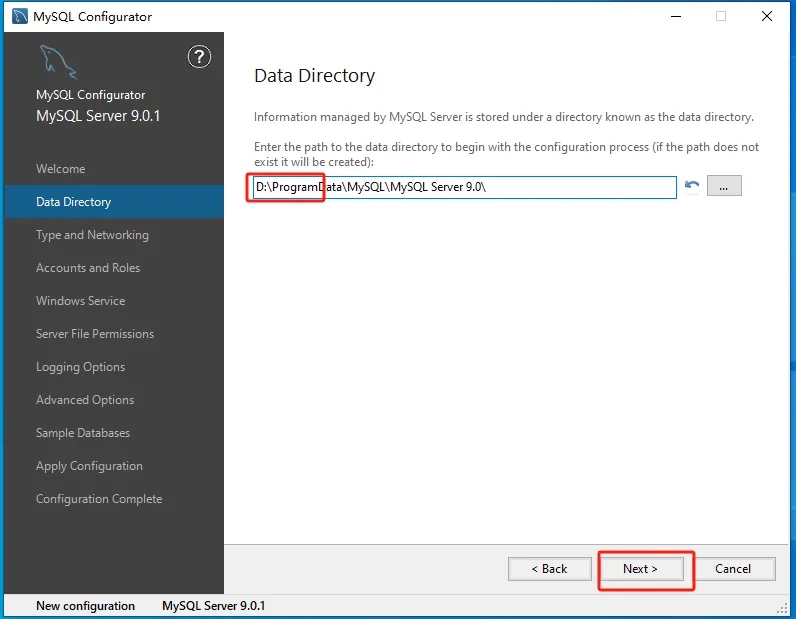Go to Accounts and Roles step
The height and width of the screenshot is (619, 796).
[88, 268]
